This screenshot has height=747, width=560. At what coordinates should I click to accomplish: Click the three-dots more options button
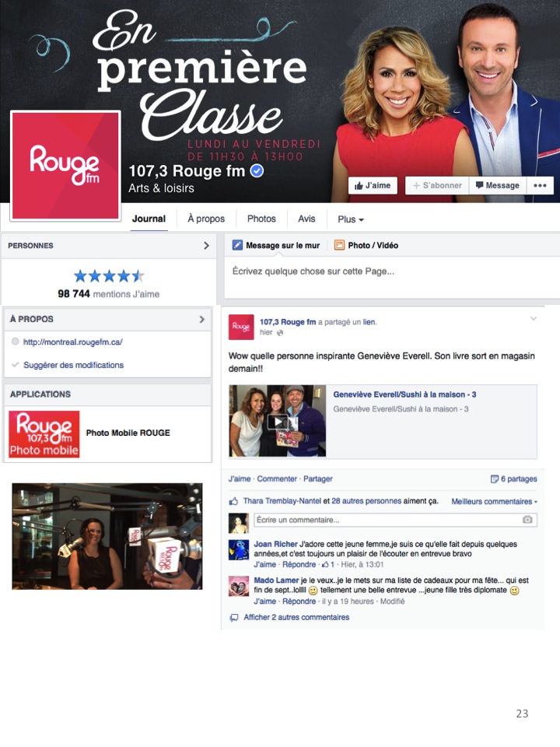pos(540,185)
